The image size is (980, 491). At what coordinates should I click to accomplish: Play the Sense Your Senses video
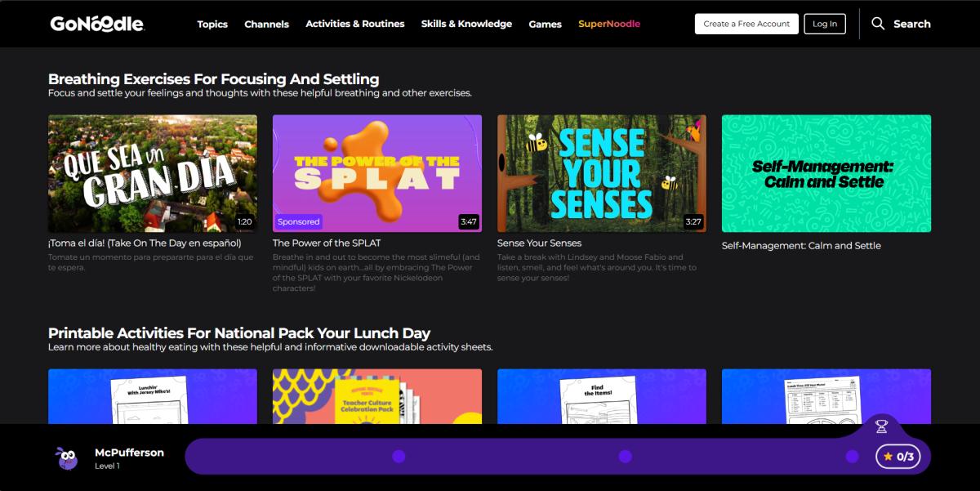coord(602,173)
